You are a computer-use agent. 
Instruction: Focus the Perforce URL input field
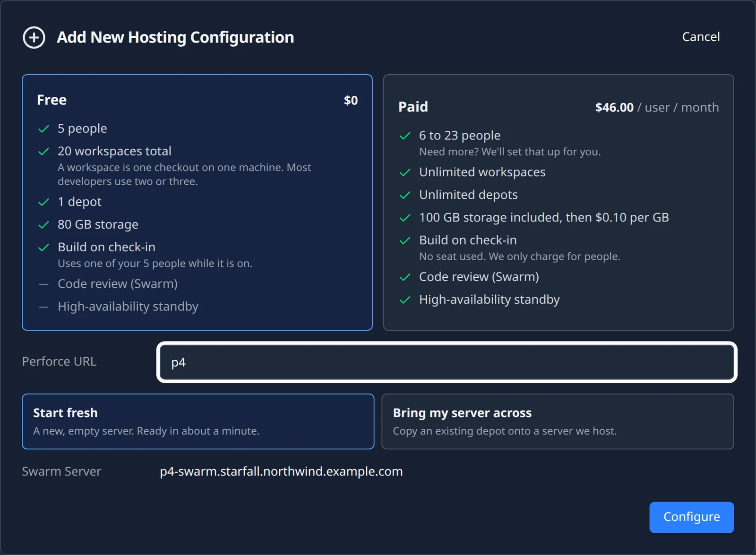[x=447, y=362]
